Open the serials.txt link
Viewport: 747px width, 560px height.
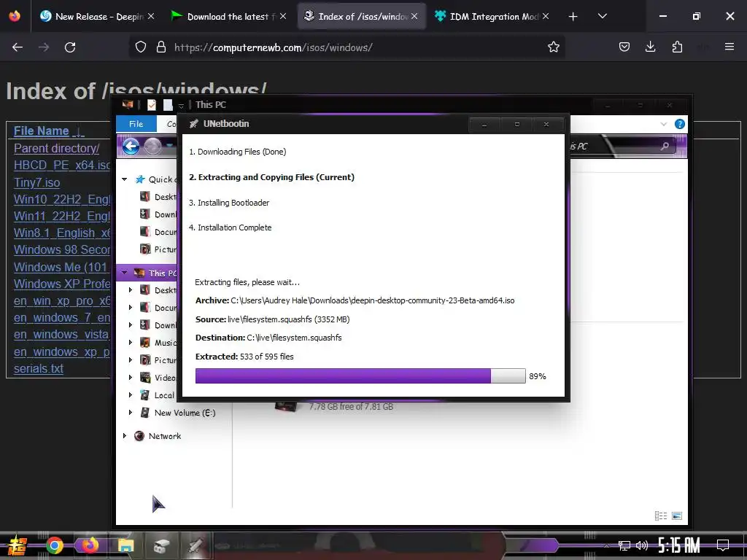pos(38,368)
